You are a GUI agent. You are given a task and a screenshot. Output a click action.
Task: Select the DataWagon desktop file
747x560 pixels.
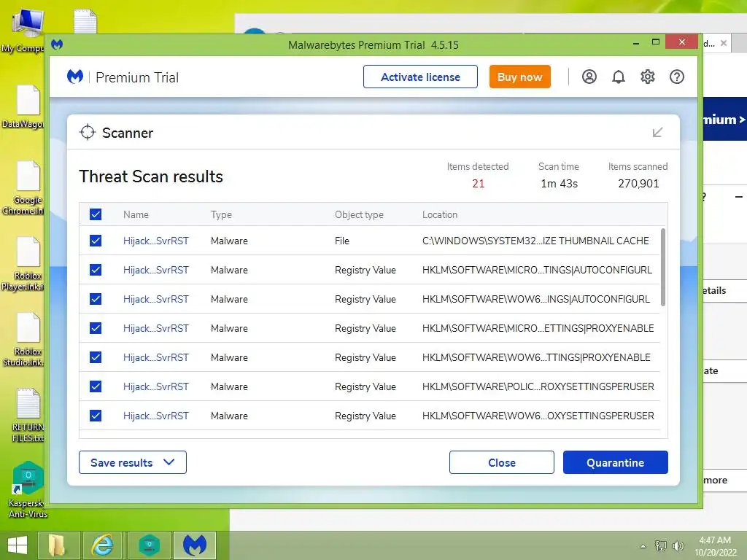pyautogui.click(x=25, y=106)
